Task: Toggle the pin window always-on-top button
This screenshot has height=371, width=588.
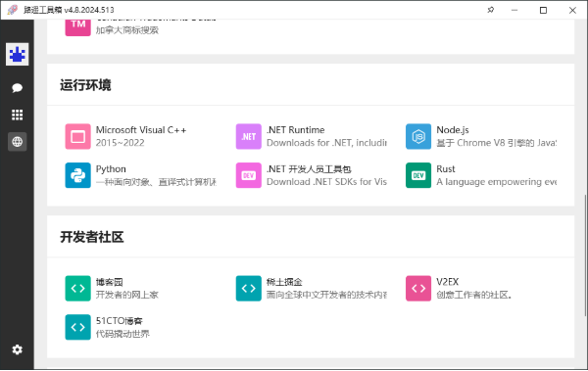Action: [491, 10]
